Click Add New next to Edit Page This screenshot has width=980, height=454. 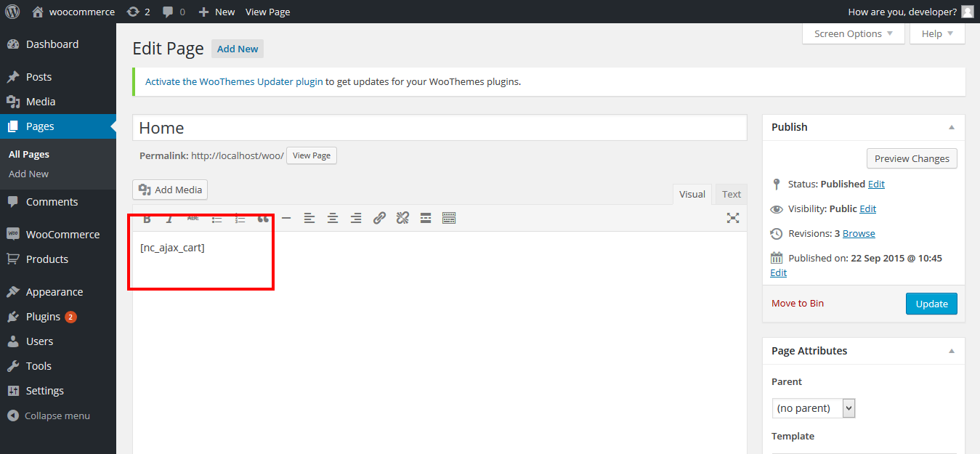click(x=238, y=49)
